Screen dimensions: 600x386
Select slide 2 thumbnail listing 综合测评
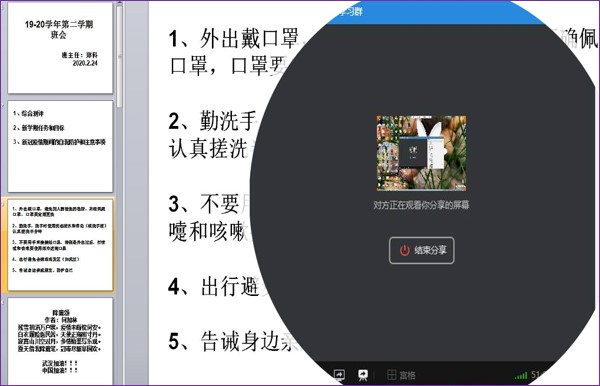60,147
